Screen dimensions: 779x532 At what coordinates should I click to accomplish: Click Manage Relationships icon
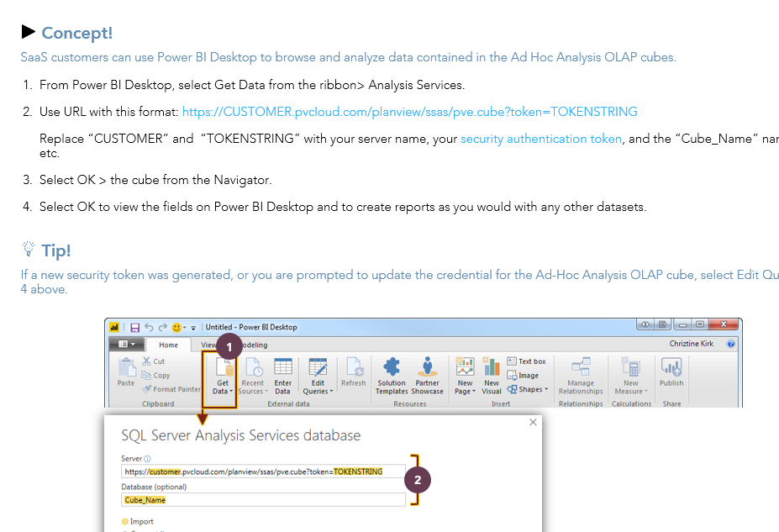click(x=581, y=366)
